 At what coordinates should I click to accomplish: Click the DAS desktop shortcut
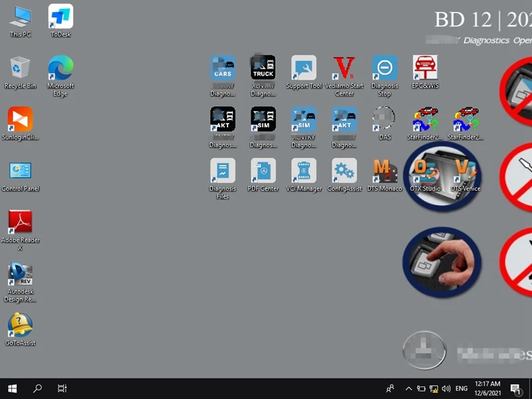point(384,120)
